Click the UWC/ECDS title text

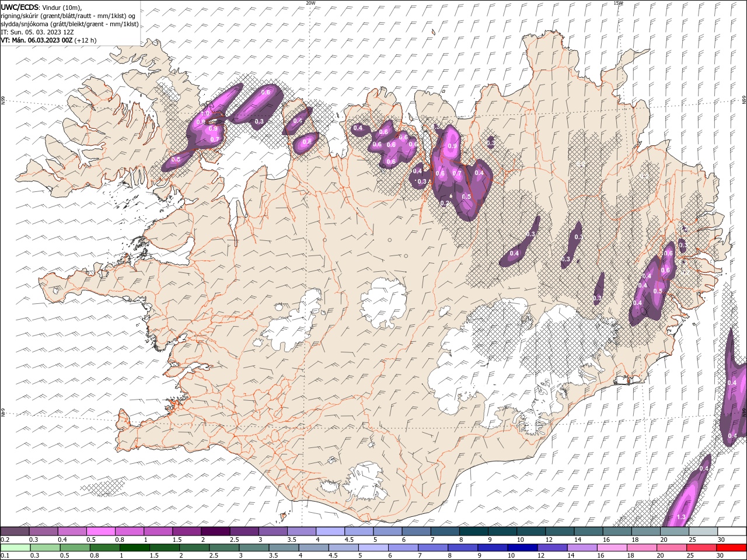tap(19, 7)
